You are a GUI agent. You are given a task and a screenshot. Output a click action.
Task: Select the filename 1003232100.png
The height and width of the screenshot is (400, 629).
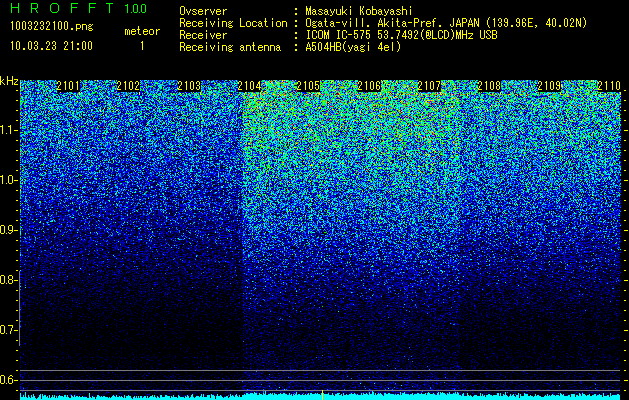pos(52,26)
